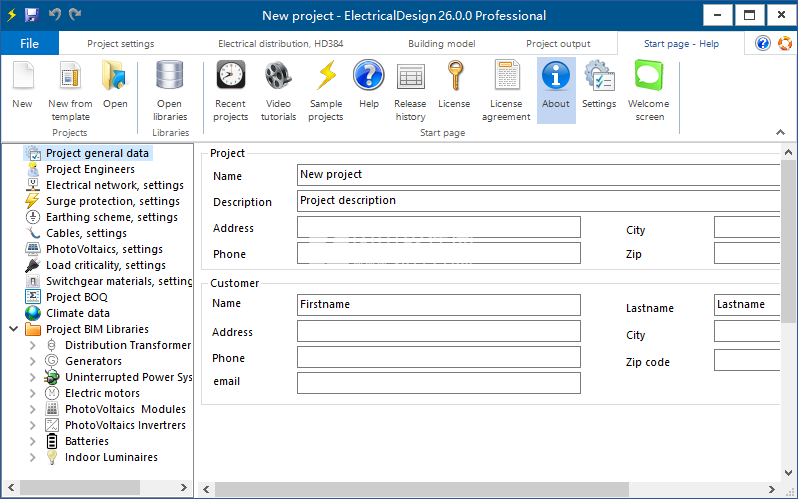Open the File menu
The width and height of the screenshot is (798, 499).
29,43
